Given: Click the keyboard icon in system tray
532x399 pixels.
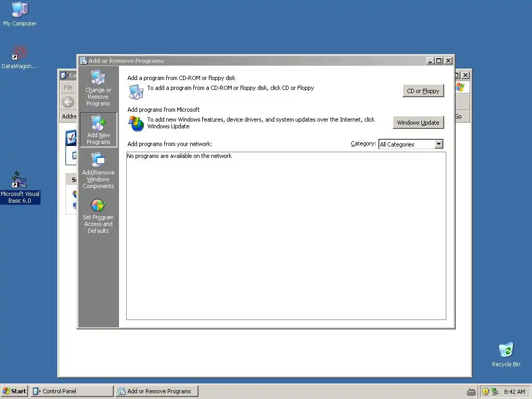Looking at the screenshot, I should 471,392.
